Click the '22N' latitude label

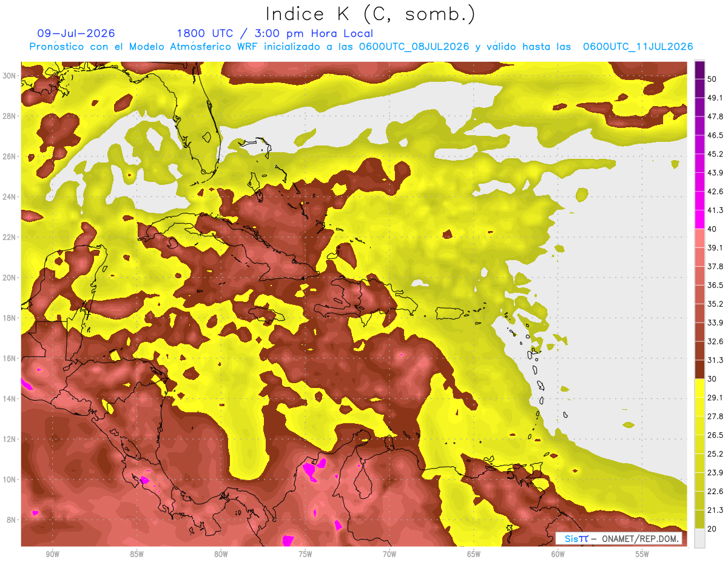coord(9,237)
